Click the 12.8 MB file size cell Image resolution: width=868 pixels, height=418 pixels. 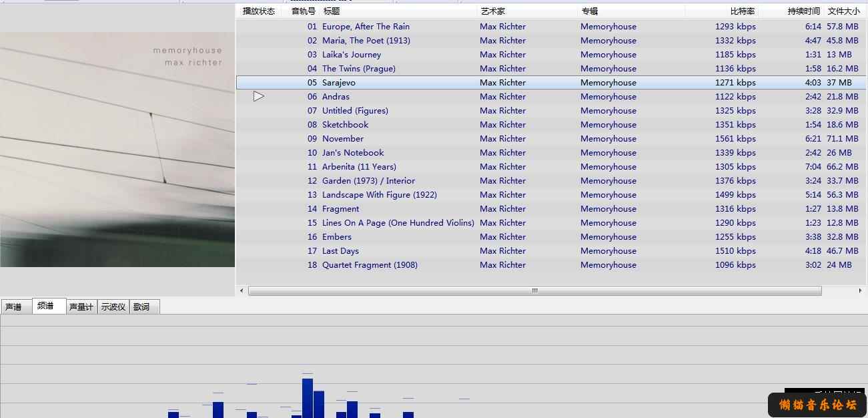click(x=843, y=223)
